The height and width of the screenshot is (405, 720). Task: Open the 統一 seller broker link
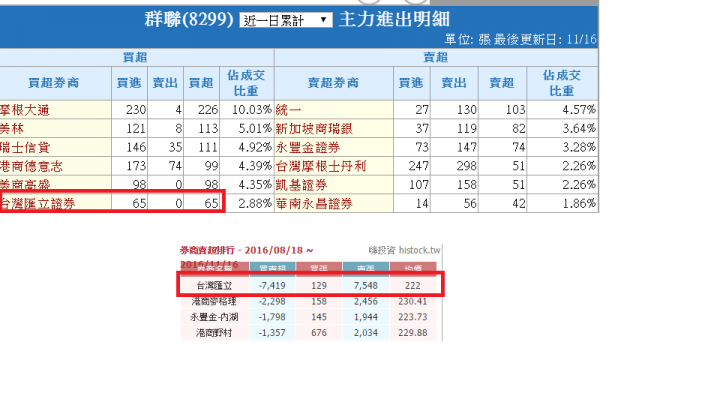coord(288,110)
